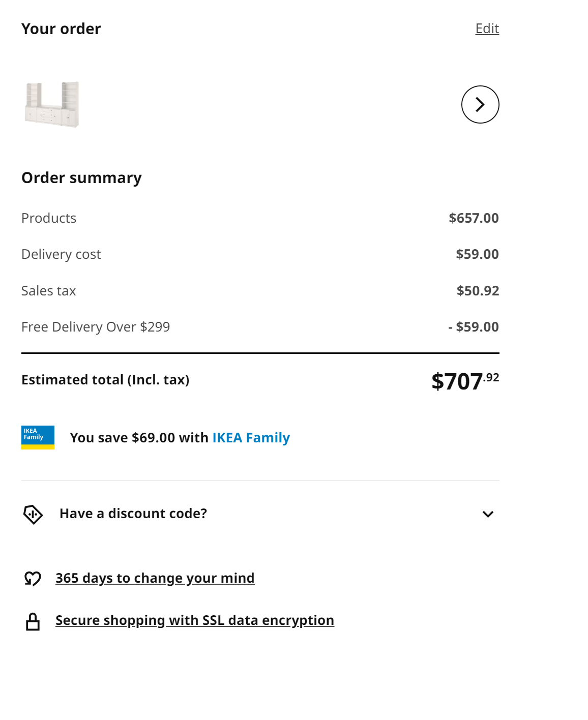
Task: Click the 'Free Delivery Over $299' line
Action: [96, 327]
